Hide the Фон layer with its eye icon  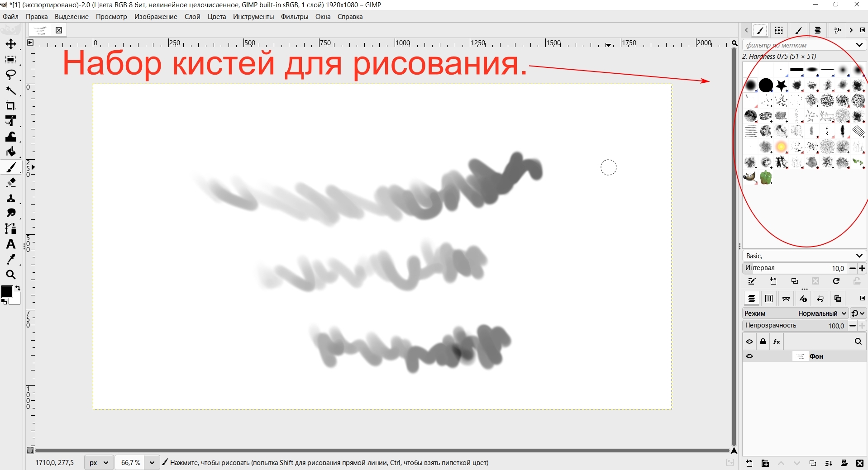click(x=749, y=356)
